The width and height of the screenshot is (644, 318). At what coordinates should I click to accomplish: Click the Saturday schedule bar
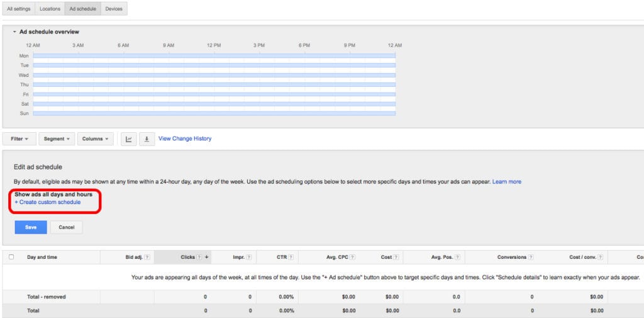pos(214,104)
